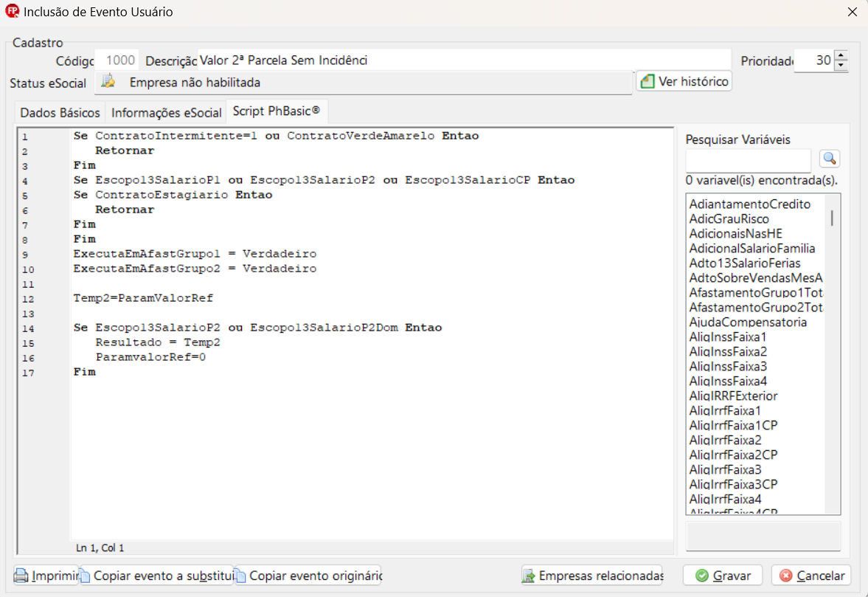Click the Descrição input field
Screen dimensions: 868x597
[x=464, y=60]
